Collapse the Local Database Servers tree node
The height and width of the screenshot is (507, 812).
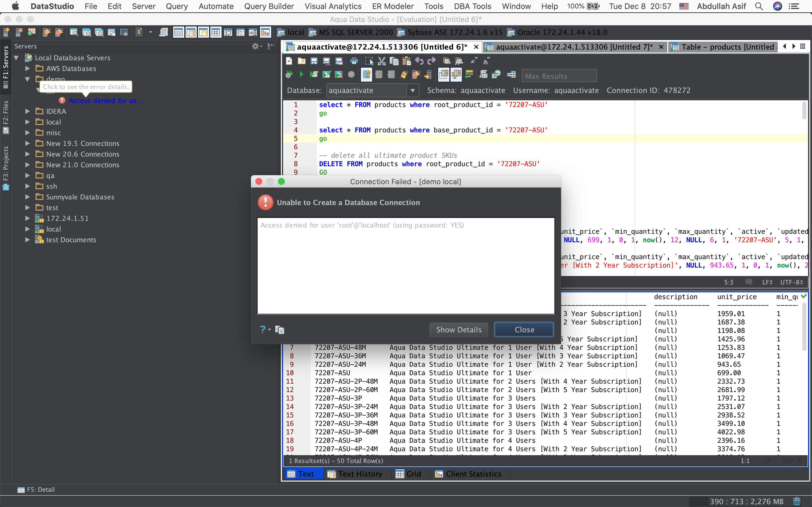(16, 58)
